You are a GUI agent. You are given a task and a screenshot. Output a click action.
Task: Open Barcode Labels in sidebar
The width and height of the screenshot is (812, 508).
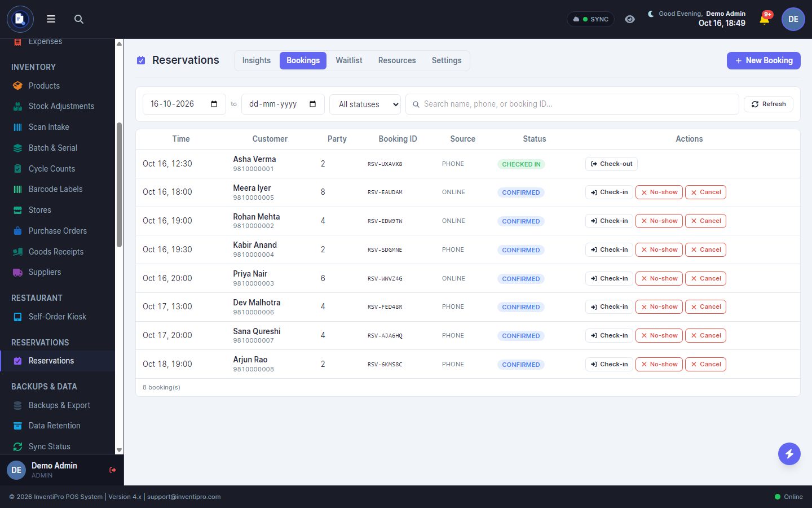(58, 189)
